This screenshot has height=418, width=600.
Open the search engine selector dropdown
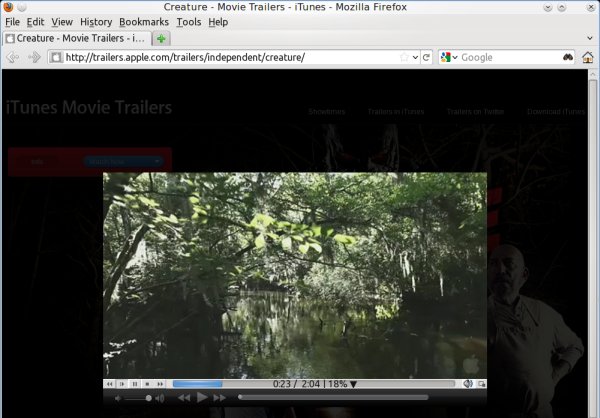(449, 57)
